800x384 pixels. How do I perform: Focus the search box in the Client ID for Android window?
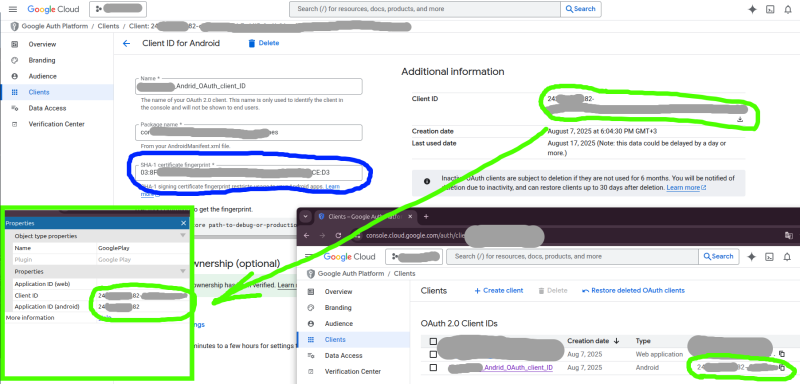[x=424, y=9]
